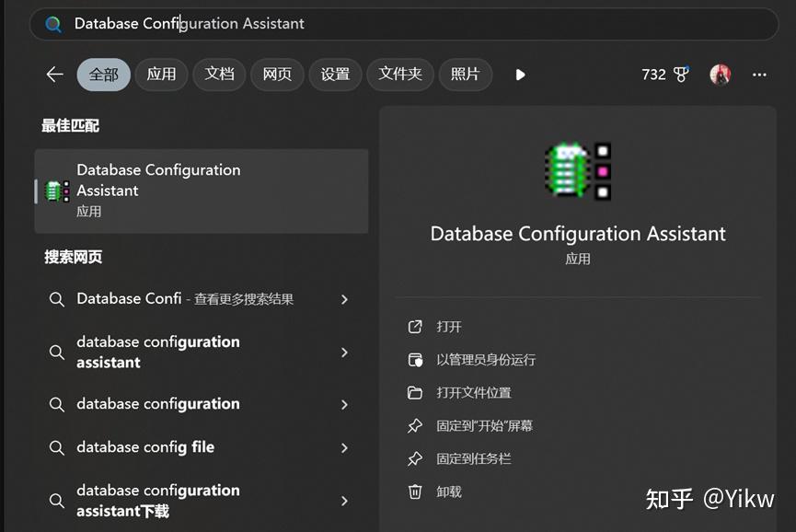Click search icon beside 'database configuration assistant' suggestion
This screenshot has width=796, height=532.
[57, 353]
